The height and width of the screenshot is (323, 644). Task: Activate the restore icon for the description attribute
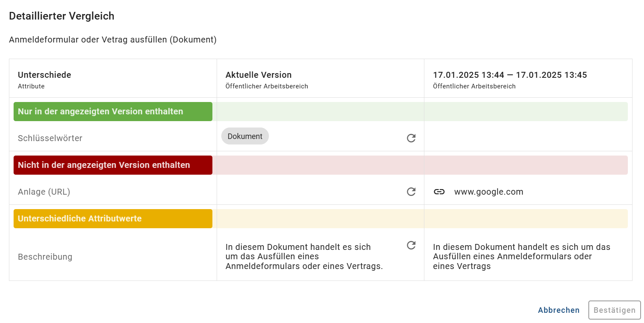pyautogui.click(x=411, y=246)
